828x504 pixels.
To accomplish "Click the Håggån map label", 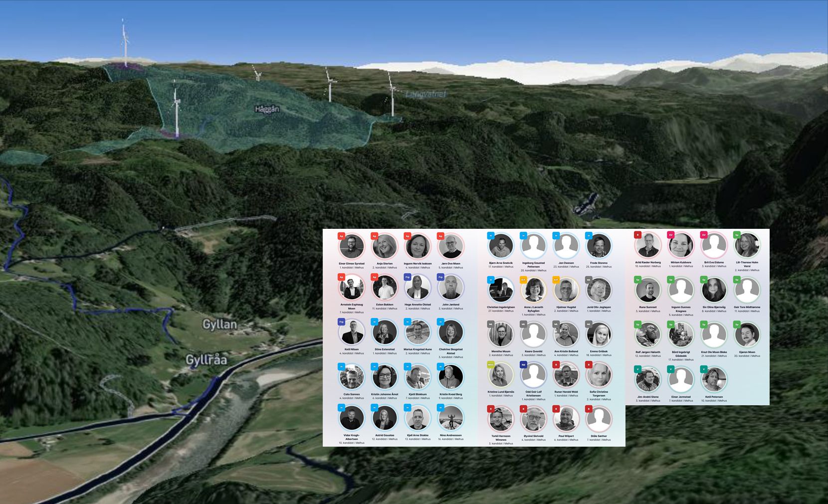I will coord(267,109).
